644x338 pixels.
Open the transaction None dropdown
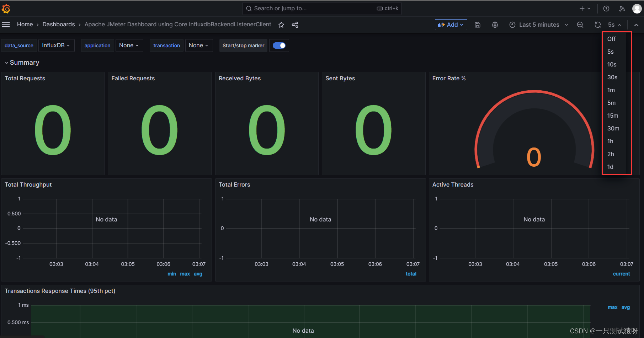click(198, 45)
